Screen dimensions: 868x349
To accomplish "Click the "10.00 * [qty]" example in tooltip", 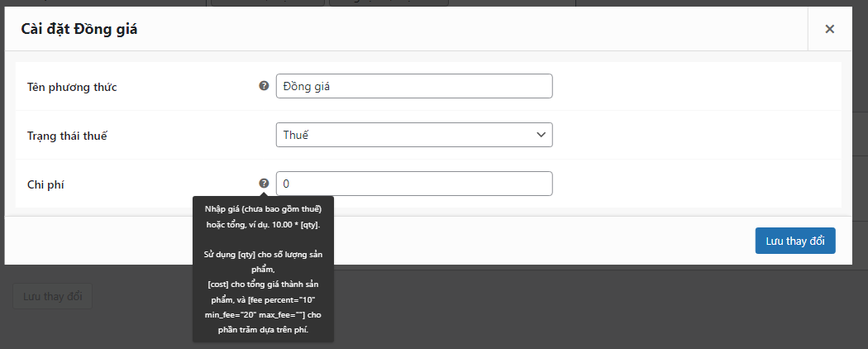I will click(x=291, y=224).
